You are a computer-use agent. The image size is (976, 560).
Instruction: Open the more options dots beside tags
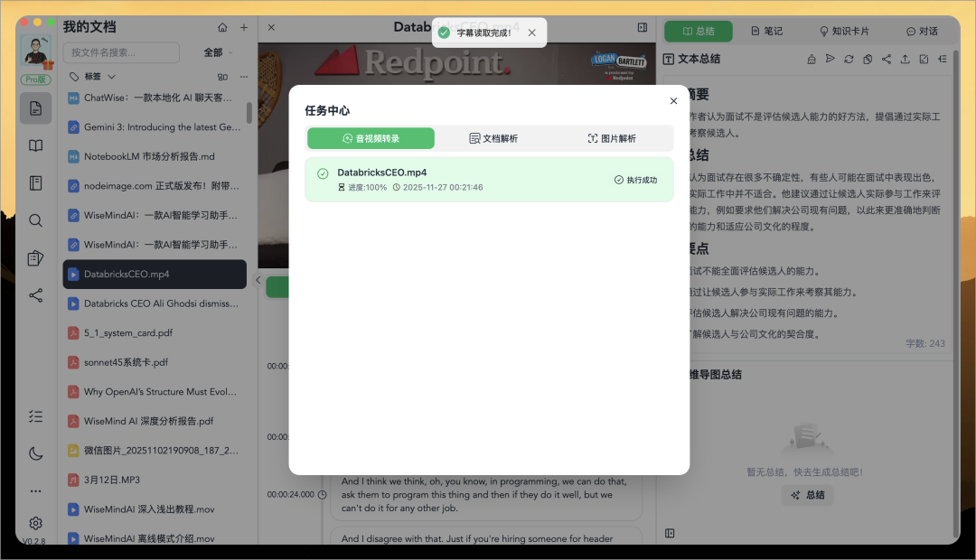[x=244, y=77]
